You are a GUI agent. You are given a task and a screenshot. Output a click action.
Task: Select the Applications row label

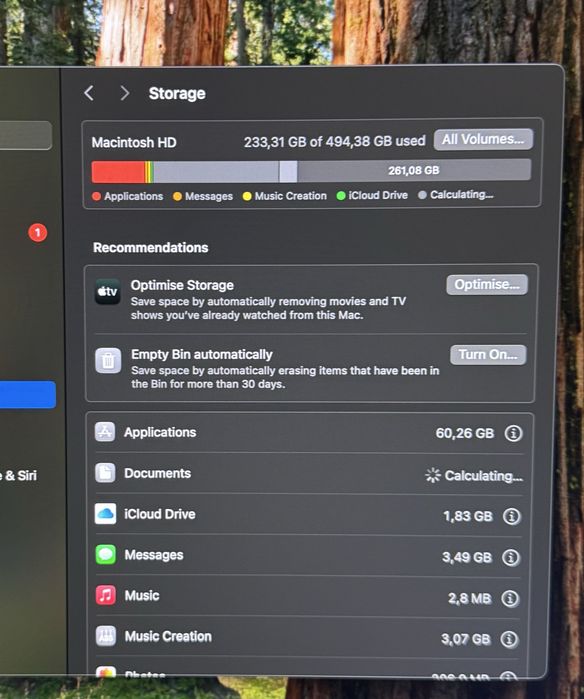click(x=160, y=432)
